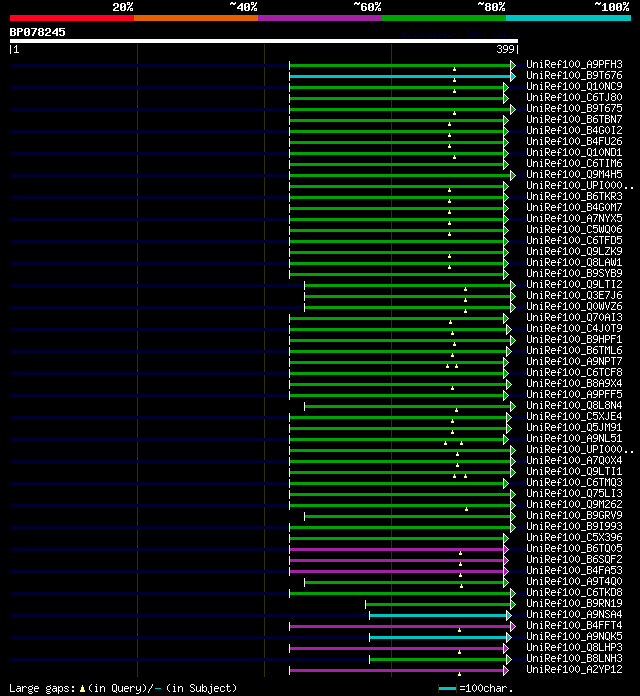Click the green ~80% legend segment
Image resolution: width=640 pixels, height=696 pixels.
[x=444, y=18]
